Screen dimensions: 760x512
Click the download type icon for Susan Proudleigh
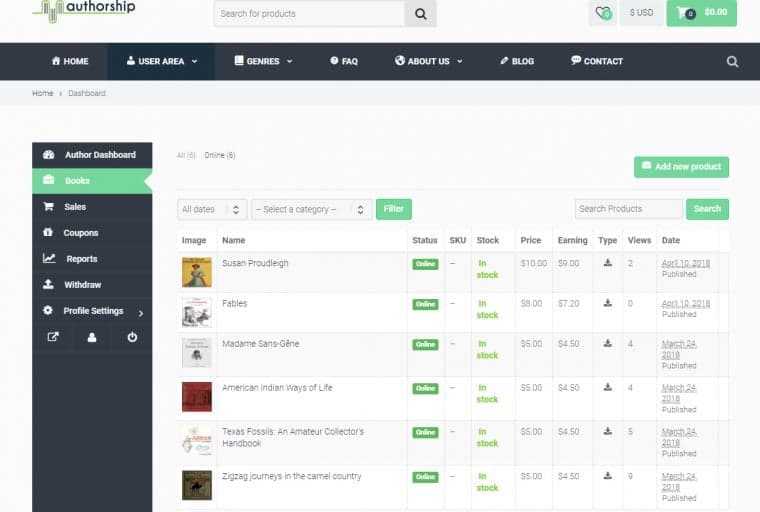pyautogui.click(x=607, y=263)
